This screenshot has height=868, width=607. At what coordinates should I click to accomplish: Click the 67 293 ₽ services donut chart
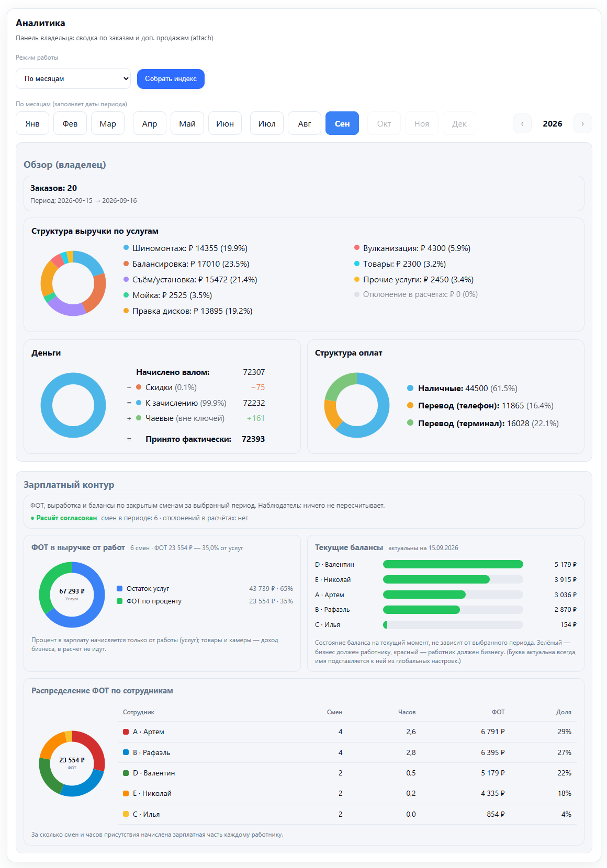72,595
